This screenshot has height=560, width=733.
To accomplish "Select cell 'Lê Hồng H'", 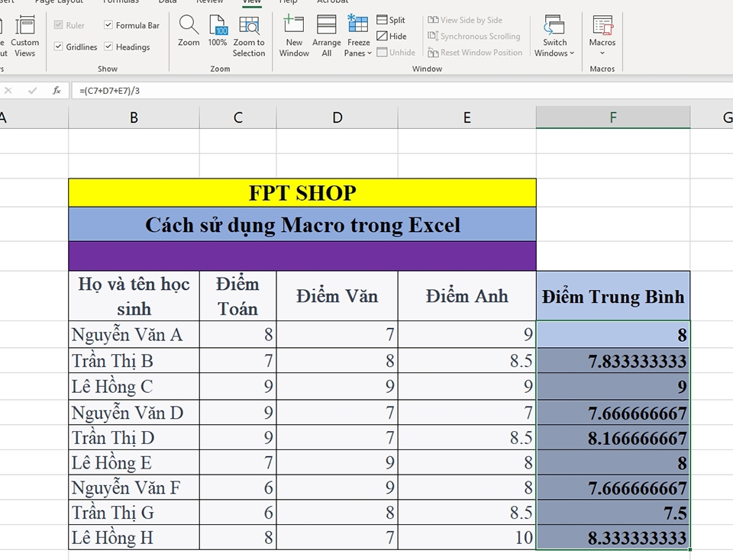I will coord(134,538).
